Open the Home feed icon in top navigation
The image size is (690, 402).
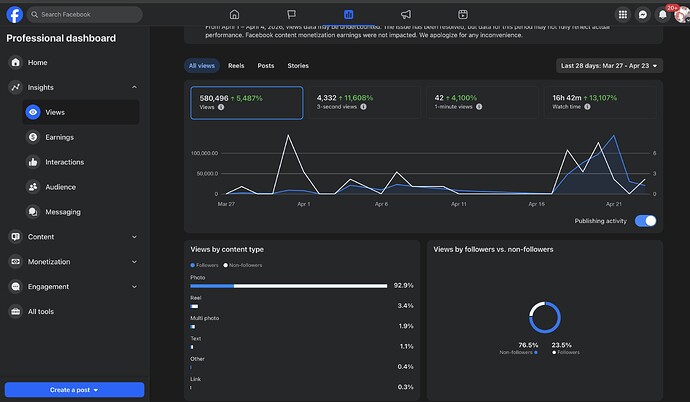tap(234, 15)
